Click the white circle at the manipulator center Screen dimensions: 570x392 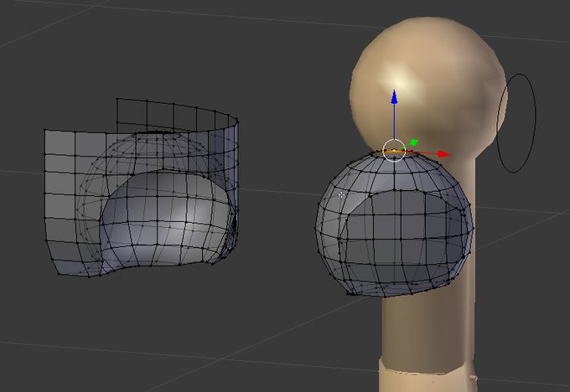[394, 150]
